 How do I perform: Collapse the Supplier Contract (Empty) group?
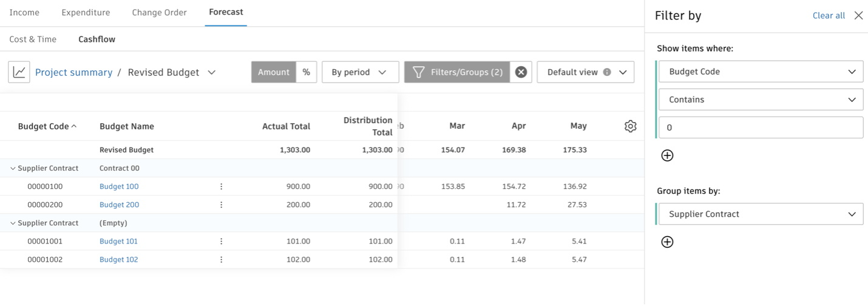pos(13,223)
